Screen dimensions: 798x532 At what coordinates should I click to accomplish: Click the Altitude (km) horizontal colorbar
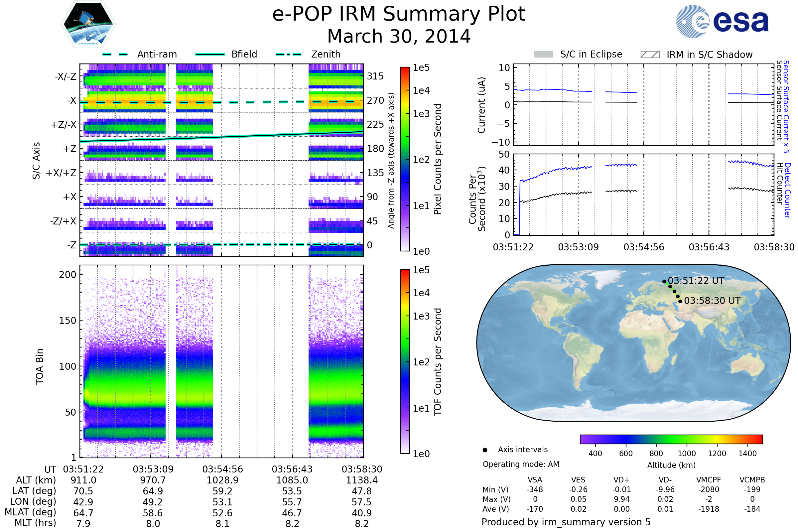[671, 439]
